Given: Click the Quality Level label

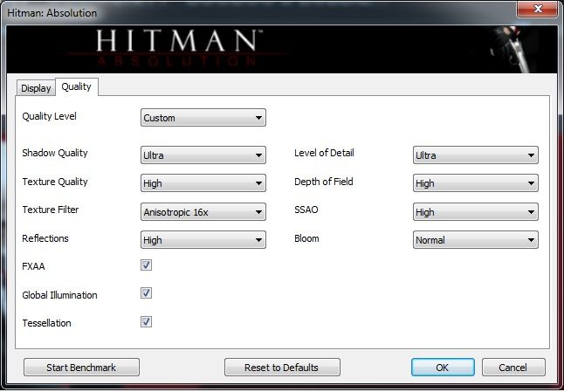Looking at the screenshot, I should click(49, 116).
